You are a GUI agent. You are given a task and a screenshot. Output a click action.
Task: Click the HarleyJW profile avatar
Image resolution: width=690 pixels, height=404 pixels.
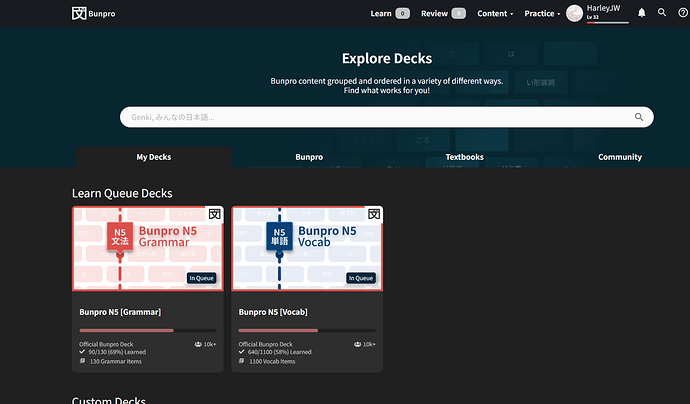(x=574, y=13)
